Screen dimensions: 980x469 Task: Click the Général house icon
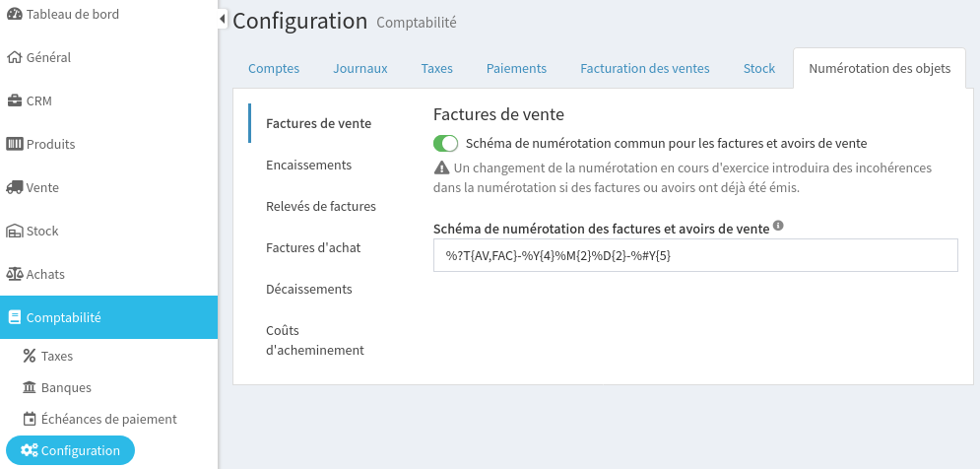[15, 57]
